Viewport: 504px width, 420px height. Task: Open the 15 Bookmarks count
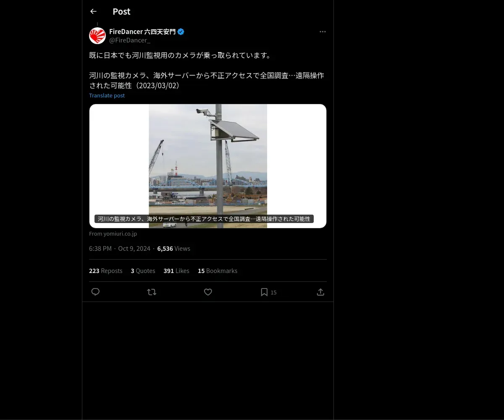coord(218,271)
